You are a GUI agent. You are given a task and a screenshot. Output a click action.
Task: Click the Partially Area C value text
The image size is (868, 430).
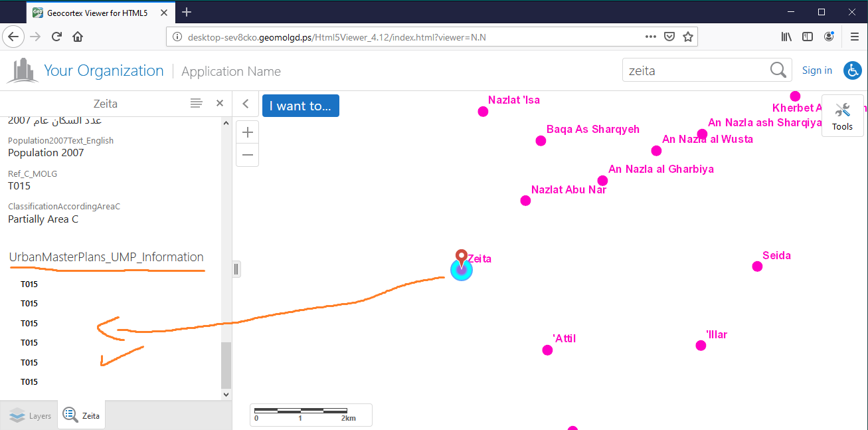tap(43, 219)
